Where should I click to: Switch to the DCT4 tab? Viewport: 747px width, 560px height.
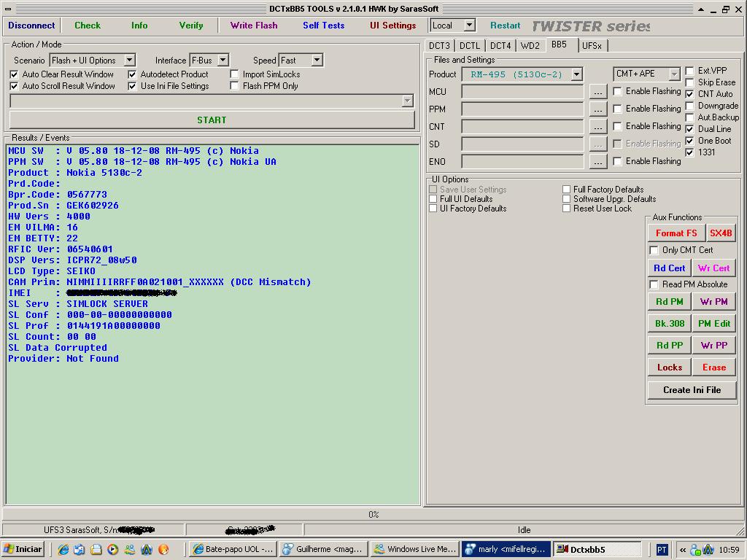pos(500,46)
